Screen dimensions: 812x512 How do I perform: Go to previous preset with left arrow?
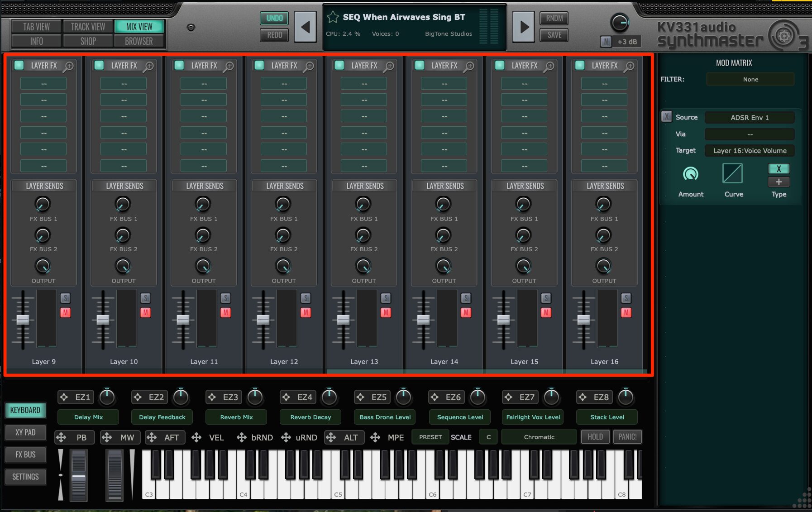tap(306, 27)
